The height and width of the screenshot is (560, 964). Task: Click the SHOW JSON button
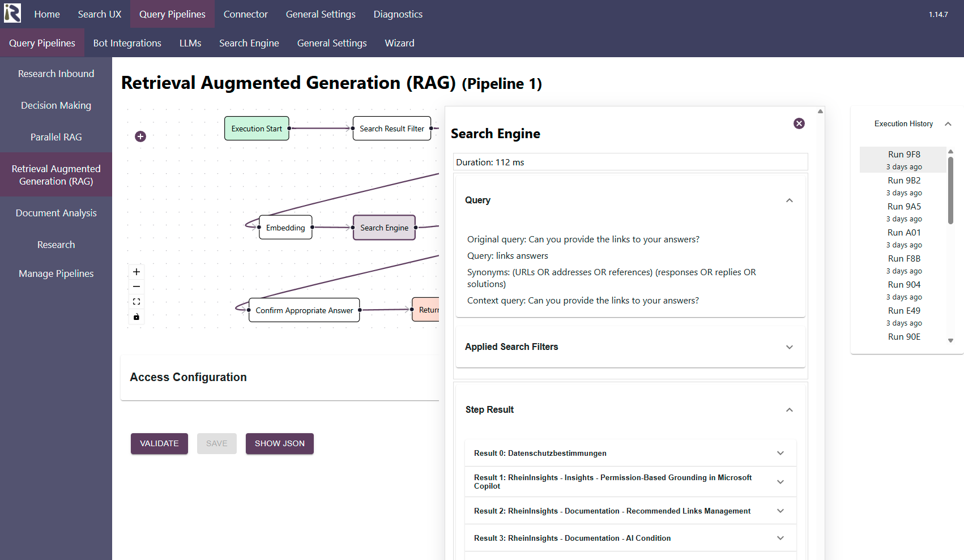tap(279, 443)
